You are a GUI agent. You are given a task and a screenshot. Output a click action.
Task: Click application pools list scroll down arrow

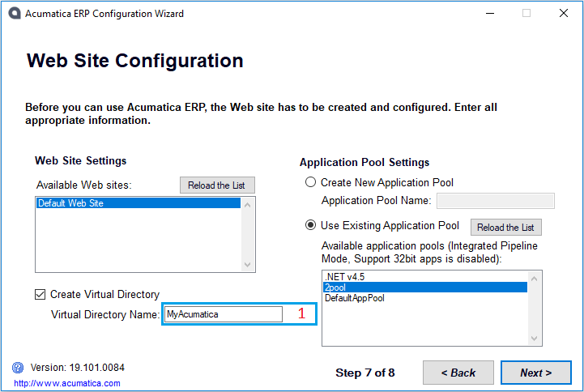point(534,339)
